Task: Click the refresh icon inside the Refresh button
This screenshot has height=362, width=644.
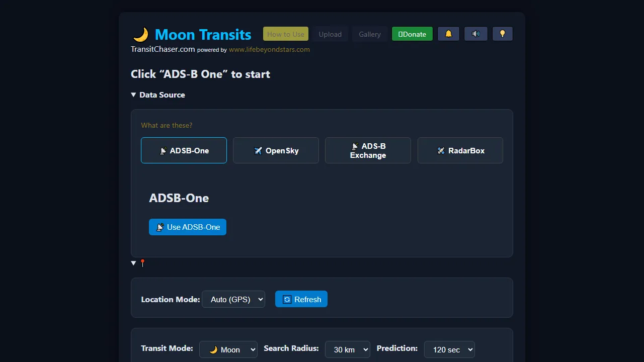Action: click(287, 299)
